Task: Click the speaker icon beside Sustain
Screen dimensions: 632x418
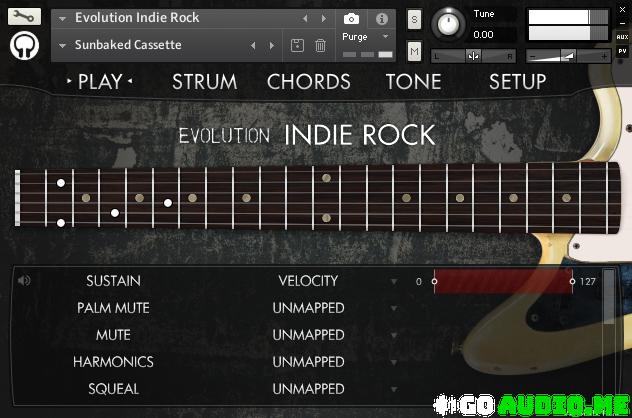Action: (24, 281)
